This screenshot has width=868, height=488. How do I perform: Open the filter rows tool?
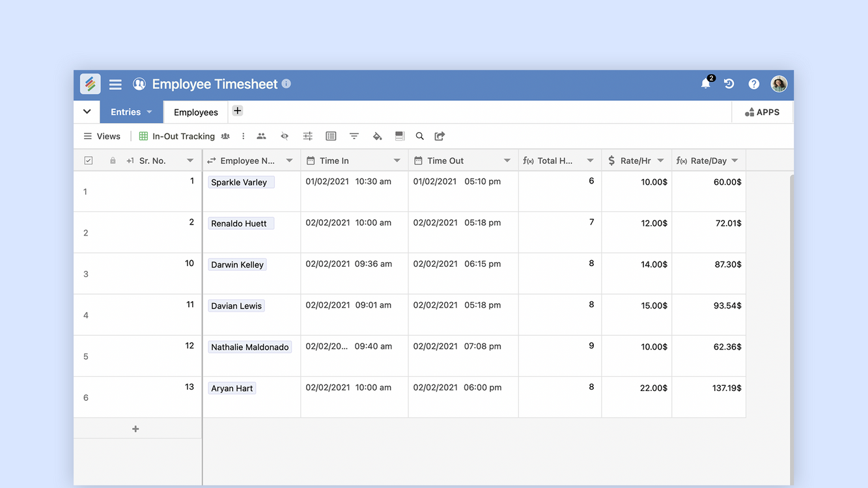[354, 136]
